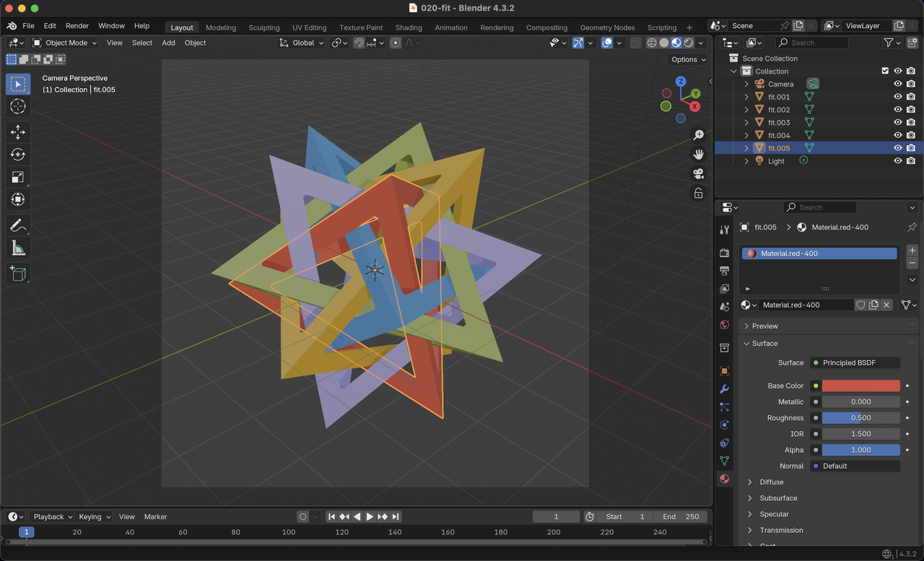Hide fit.001 in viewport

[x=898, y=97]
